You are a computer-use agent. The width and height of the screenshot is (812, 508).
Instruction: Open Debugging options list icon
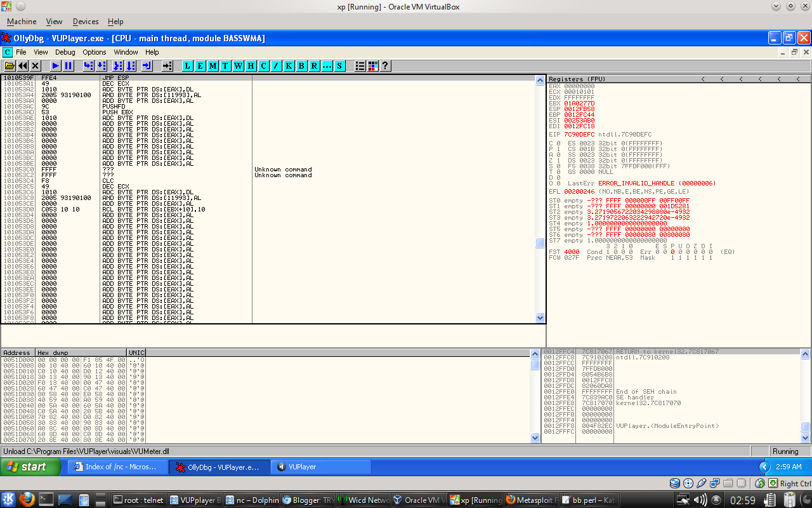tap(360, 65)
